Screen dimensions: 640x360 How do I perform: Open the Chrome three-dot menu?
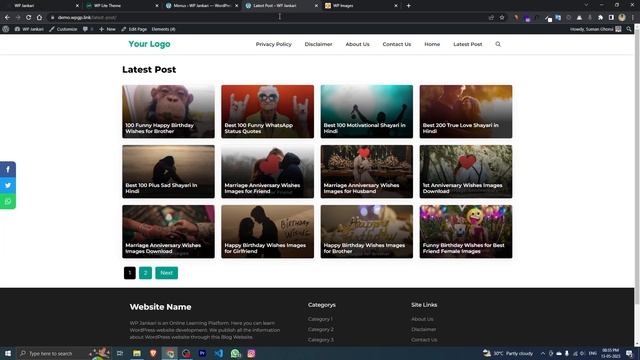click(633, 18)
